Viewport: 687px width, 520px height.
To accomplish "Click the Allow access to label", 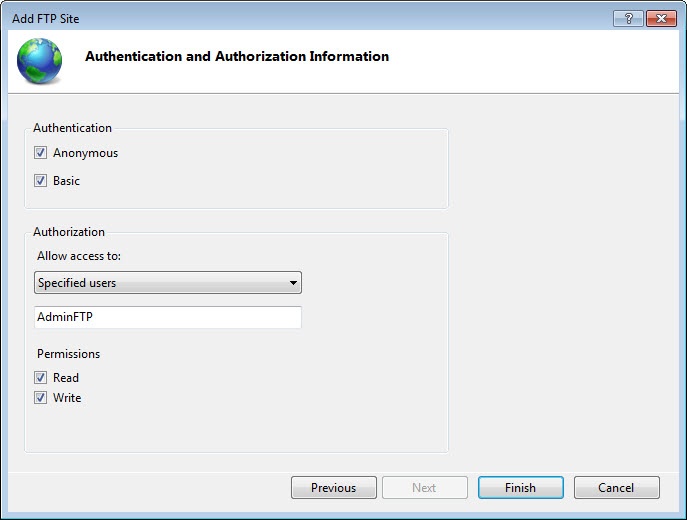I will click(79, 257).
